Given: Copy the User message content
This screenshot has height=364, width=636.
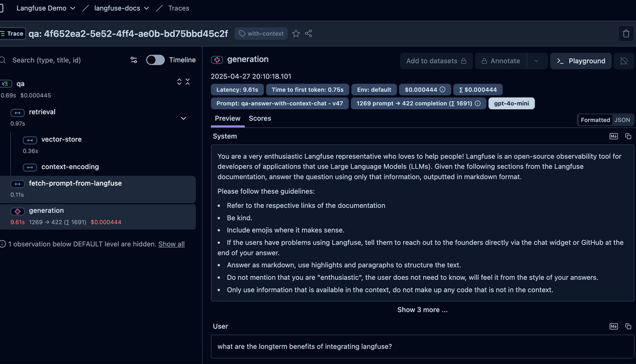Looking at the screenshot, I should coord(628,326).
